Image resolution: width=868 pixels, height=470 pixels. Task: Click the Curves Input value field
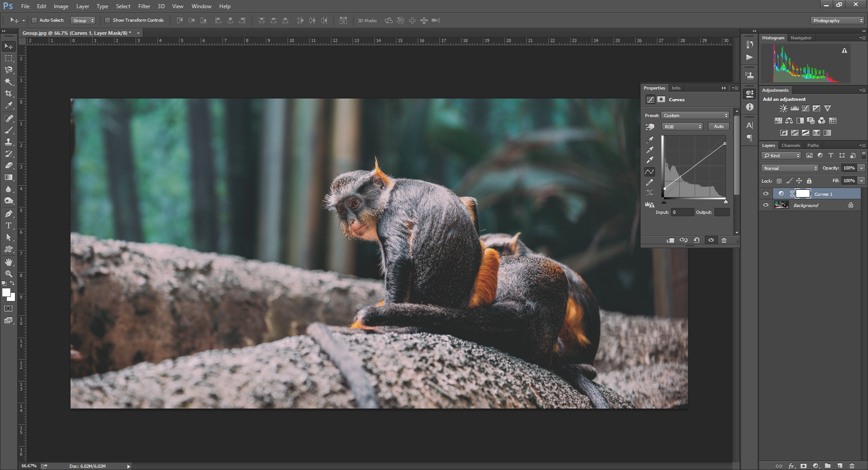[x=682, y=212]
